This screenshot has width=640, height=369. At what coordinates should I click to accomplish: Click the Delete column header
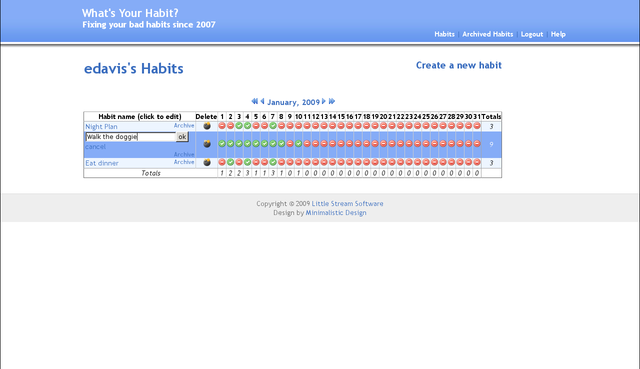coord(206,116)
